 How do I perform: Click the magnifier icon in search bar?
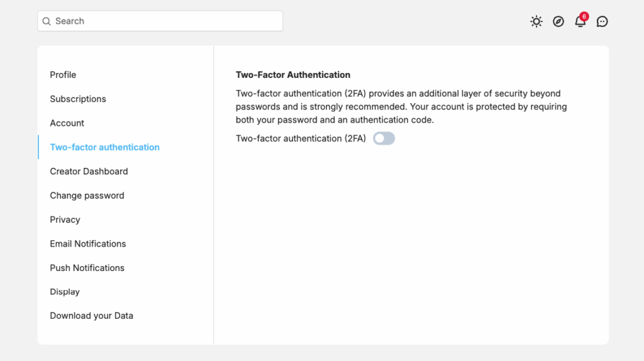pos(47,21)
